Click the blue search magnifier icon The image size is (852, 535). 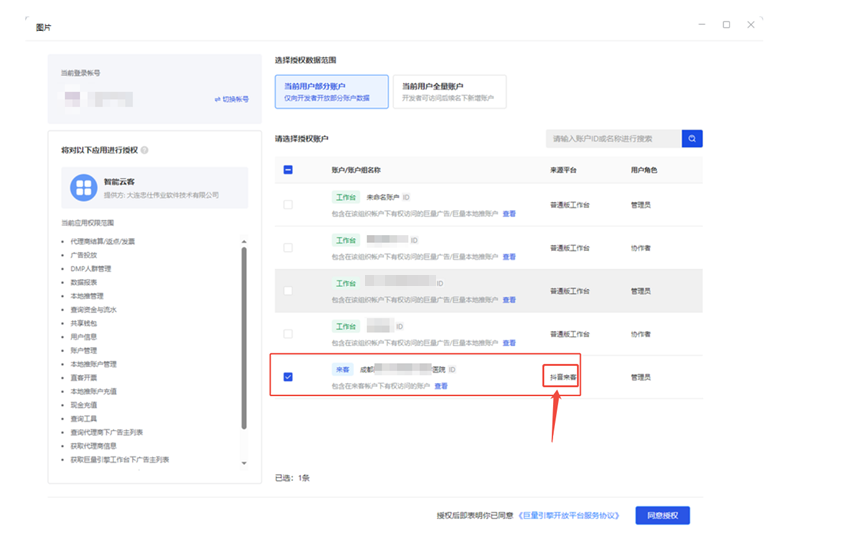692,139
